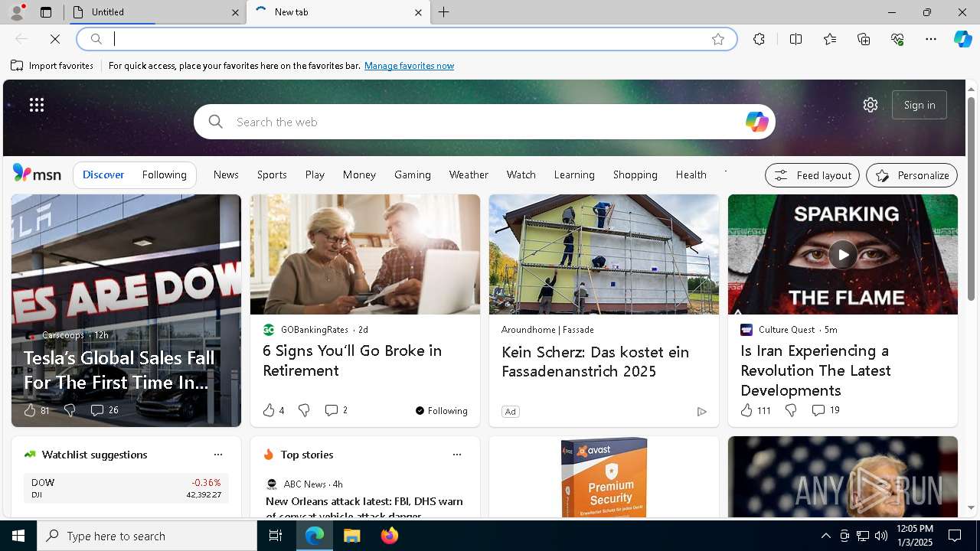This screenshot has width=980, height=551.
Task: Toggle Following for GOBankingRates
Action: pyautogui.click(x=441, y=411)
